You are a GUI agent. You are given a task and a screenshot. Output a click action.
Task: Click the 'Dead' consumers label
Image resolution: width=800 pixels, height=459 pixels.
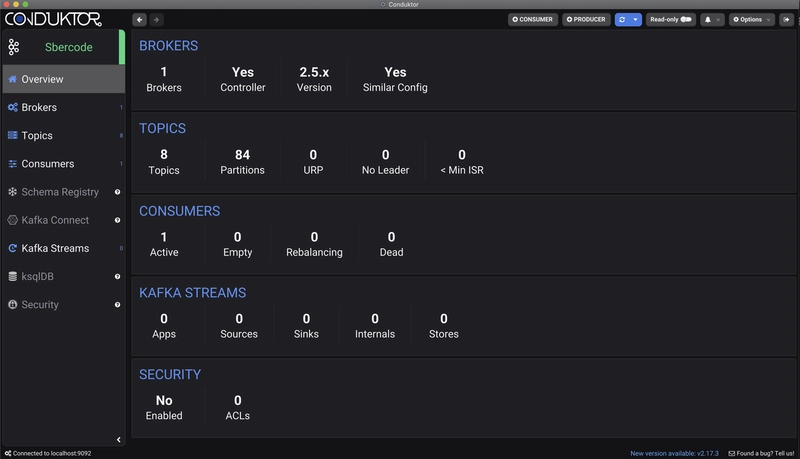(391, 252)
